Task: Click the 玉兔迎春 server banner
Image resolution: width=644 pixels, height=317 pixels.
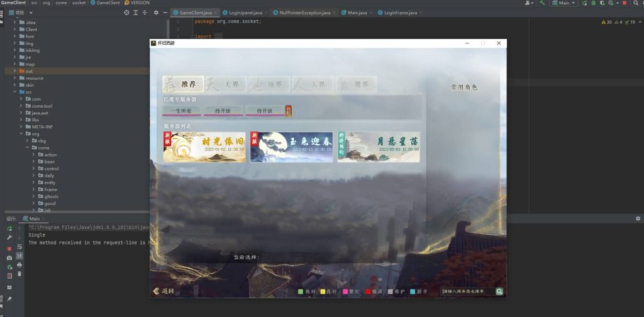Action: [291, 147]
